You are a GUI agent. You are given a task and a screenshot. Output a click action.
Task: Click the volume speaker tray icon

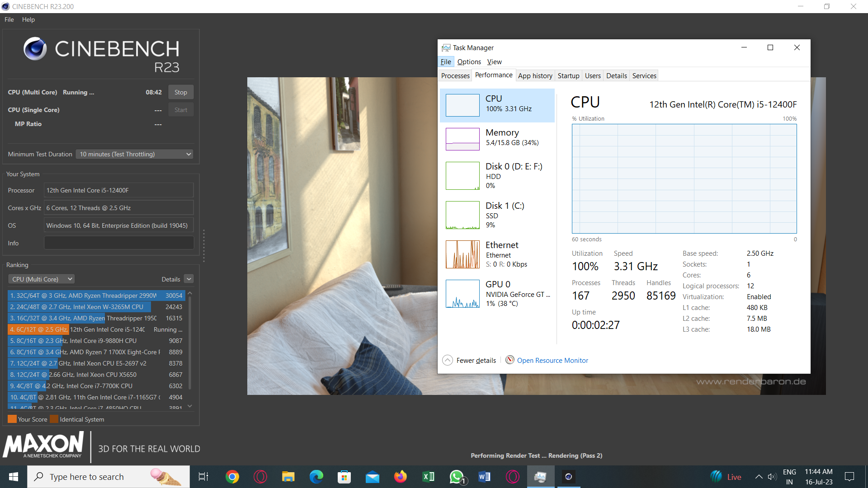[772, 477]
